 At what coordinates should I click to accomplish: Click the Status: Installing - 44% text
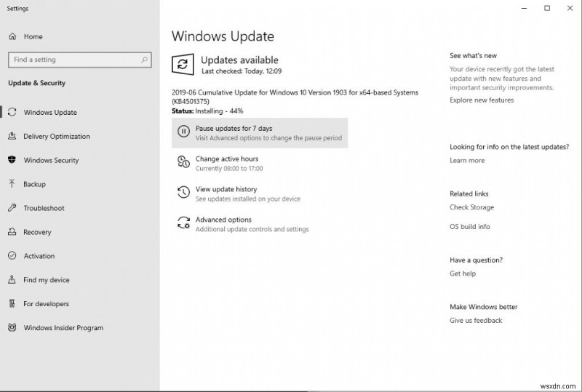[207, 111]
